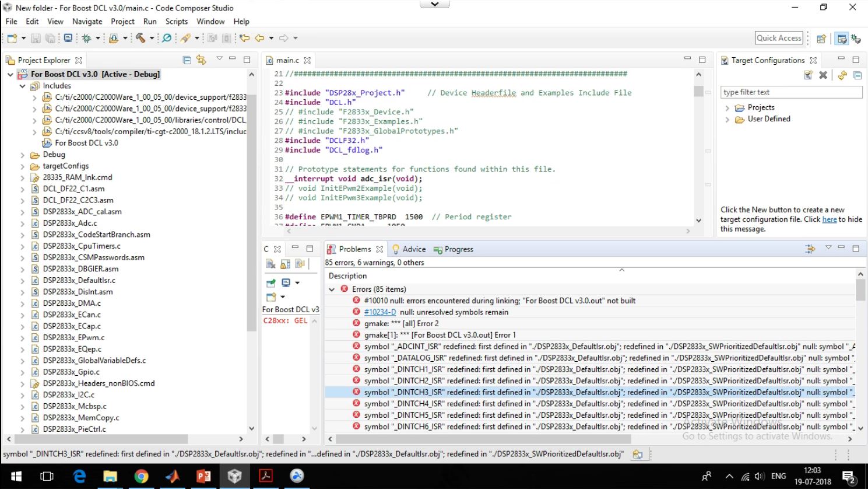This screenshot has height=489, width=868.
Task: Click the Debug bug icon in toolbar
Action: (x=86, y=38)
